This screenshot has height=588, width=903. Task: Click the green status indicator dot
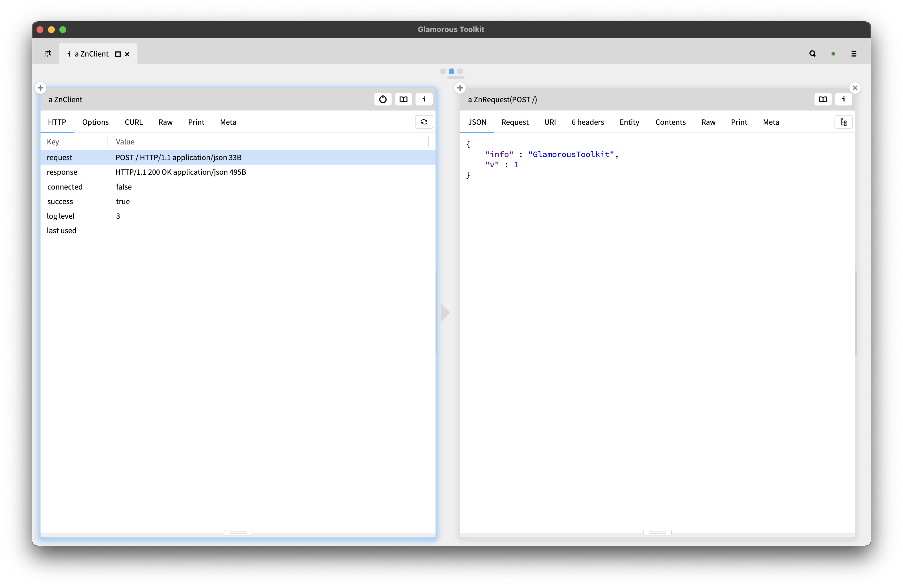click(833, 53)
